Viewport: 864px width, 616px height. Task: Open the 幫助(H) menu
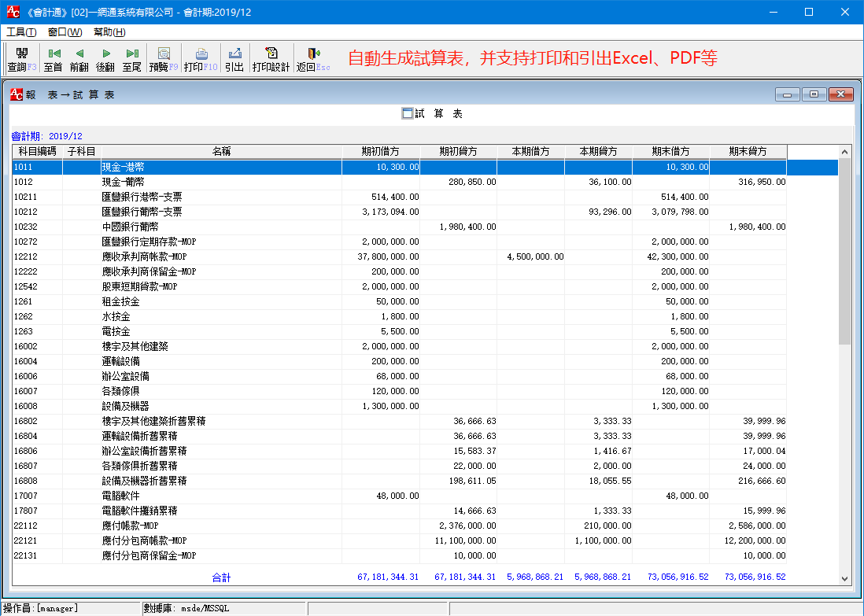tap(109, 32)
